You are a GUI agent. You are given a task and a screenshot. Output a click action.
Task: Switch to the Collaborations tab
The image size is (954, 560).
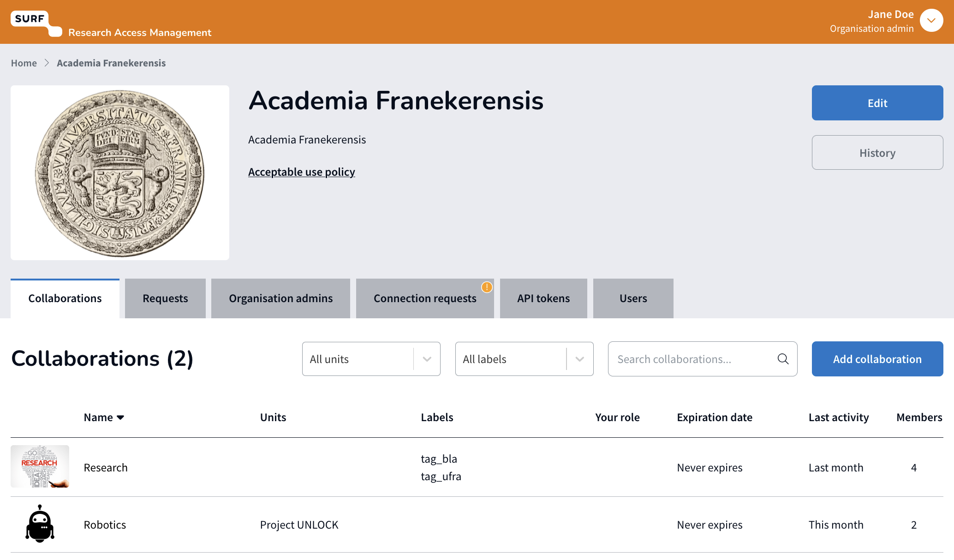click(x=65, y=298)
